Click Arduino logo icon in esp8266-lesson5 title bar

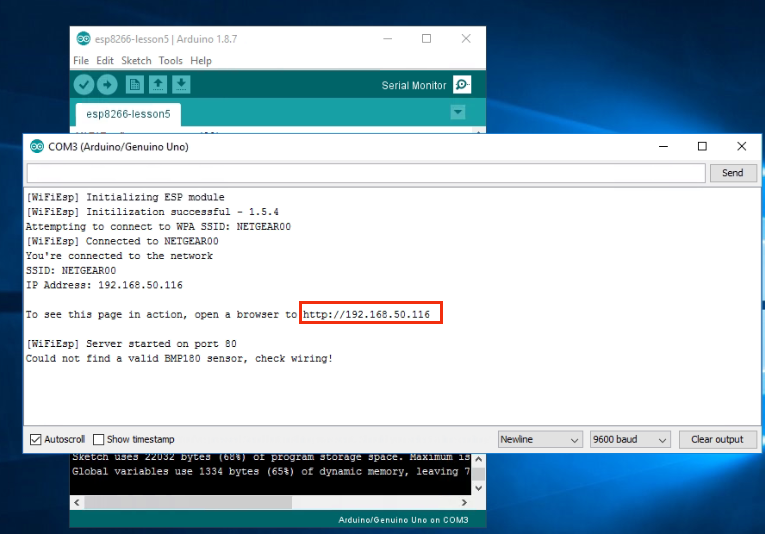[x=83, y=39]
